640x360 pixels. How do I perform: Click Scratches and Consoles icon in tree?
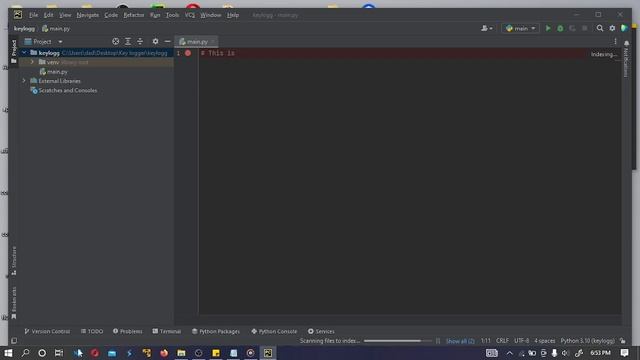coord(34,90)
